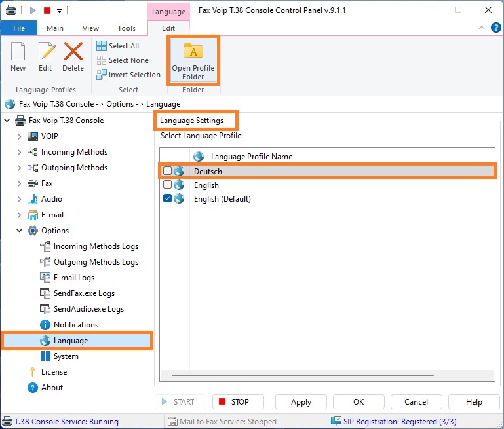Switch to the Tools ribbon tab
504x429 pixels.
tap(126, 28)
